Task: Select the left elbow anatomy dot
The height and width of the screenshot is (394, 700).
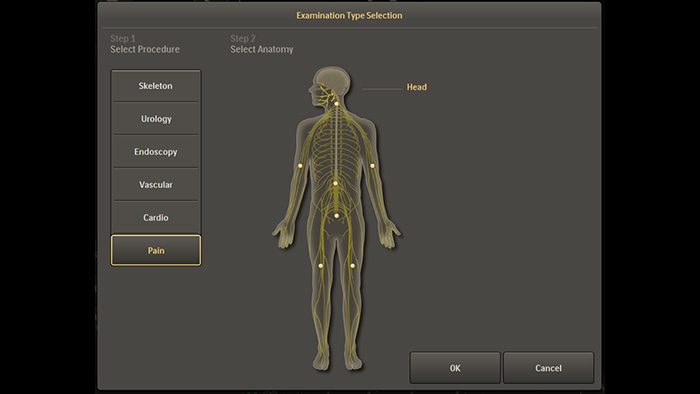Action: pyautogui.click(x=300, y=166)
